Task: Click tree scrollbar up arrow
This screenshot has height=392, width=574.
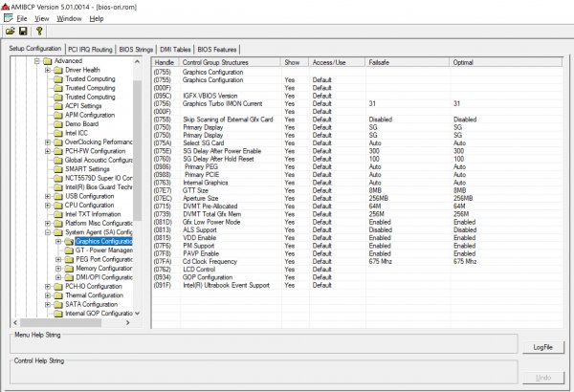Action: [x=137, y=61]
